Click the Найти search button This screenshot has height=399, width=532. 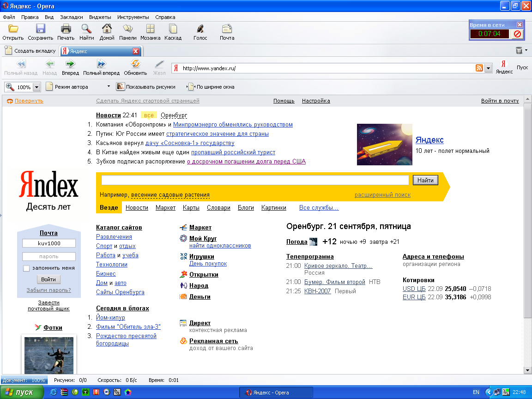pyautogui.click(x=425, y=180)
